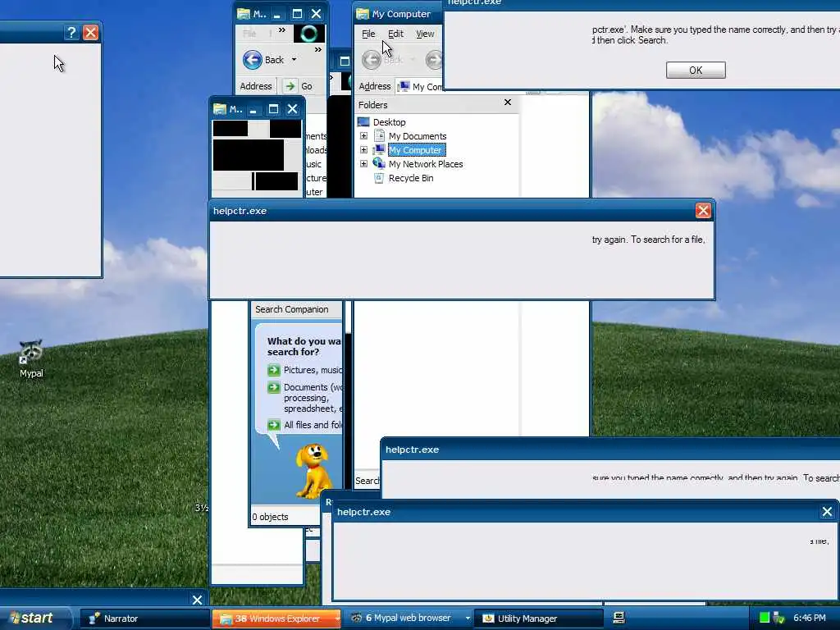Click the Back arrow in the small explorer window

(253, 59)
